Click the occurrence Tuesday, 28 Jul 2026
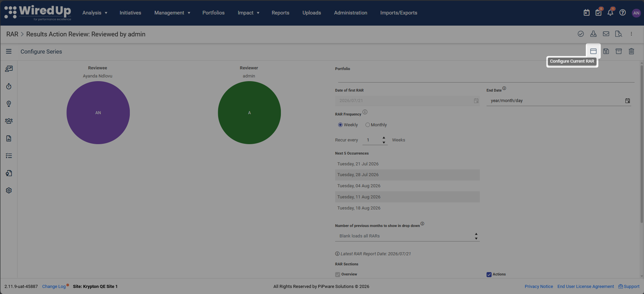Screen dimensions: 644x294 pos(407,175)
